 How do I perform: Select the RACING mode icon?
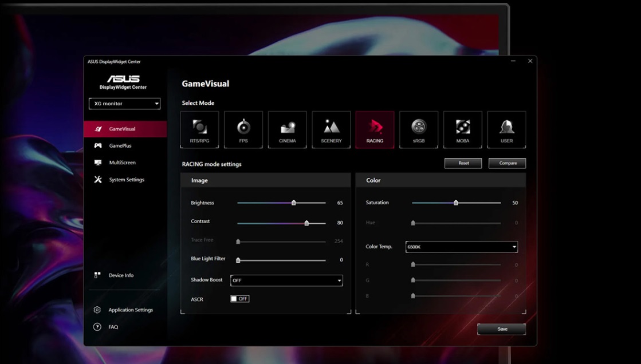375,129
